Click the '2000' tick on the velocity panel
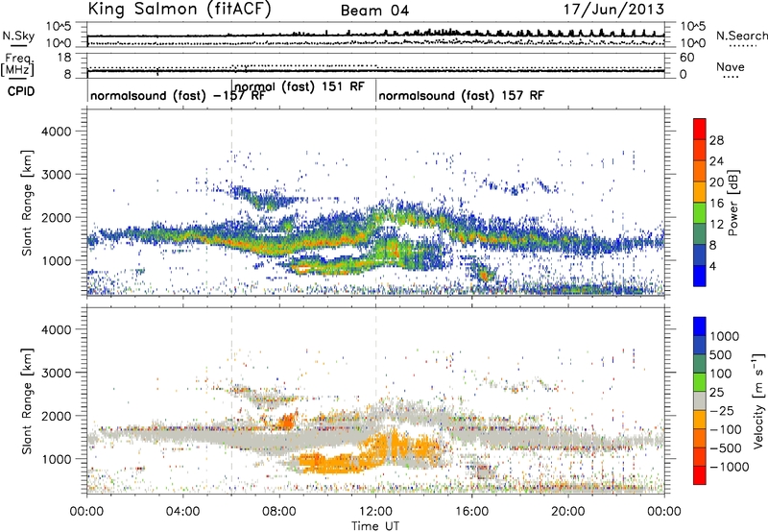Image resolution: width=768 pixels, height=532 pixels. point(56,416)
